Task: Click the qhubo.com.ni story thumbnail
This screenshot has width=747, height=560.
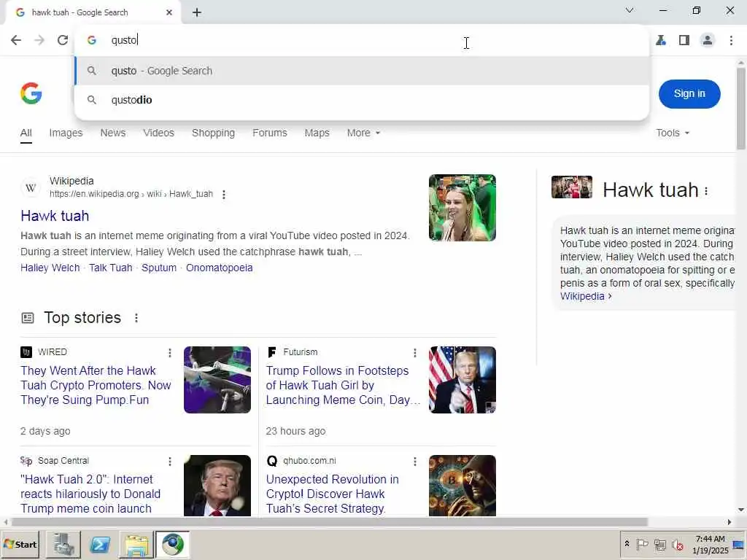Action: pos(462,486)
